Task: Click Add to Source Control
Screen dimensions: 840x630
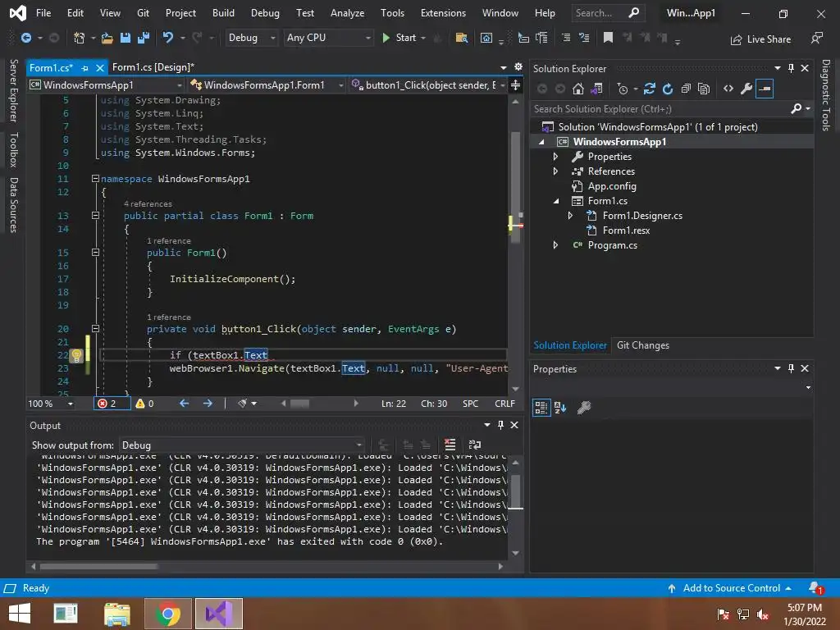Action: pos(731,588)
